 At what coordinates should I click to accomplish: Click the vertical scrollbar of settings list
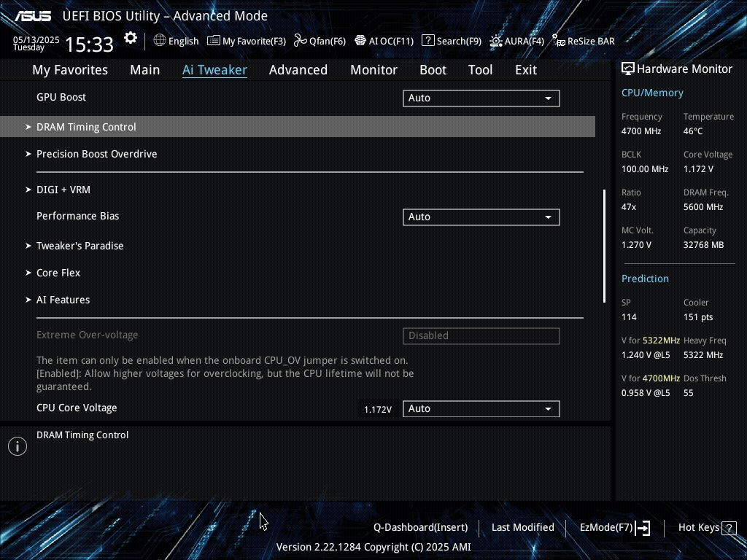[x=604, y=246]
